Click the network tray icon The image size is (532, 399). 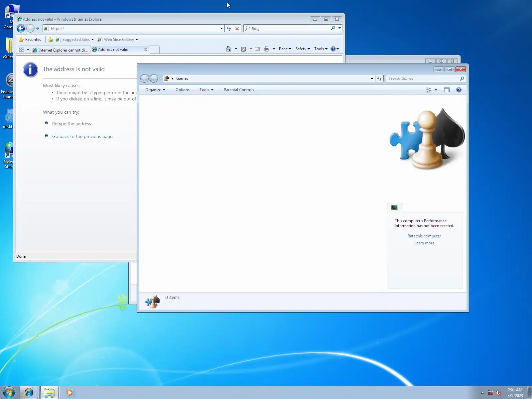[x=490, y=393]
